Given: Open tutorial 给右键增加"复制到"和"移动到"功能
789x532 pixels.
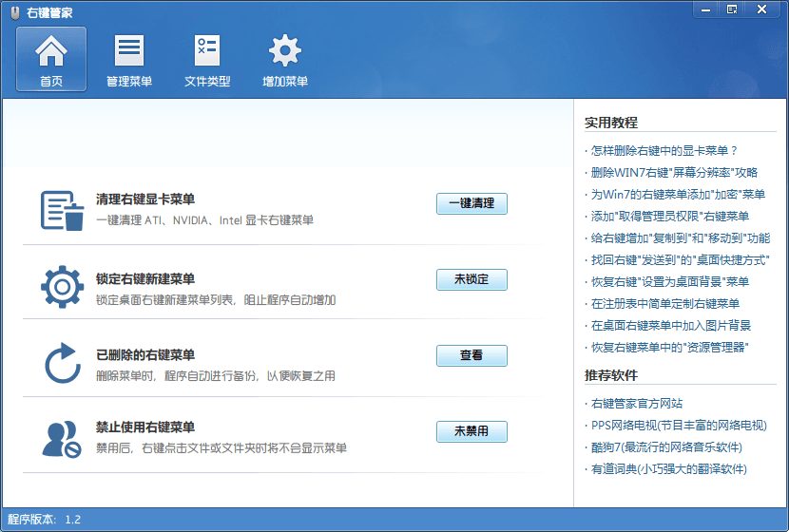Looking at the screenshot, I should click(x=681, y=238).
